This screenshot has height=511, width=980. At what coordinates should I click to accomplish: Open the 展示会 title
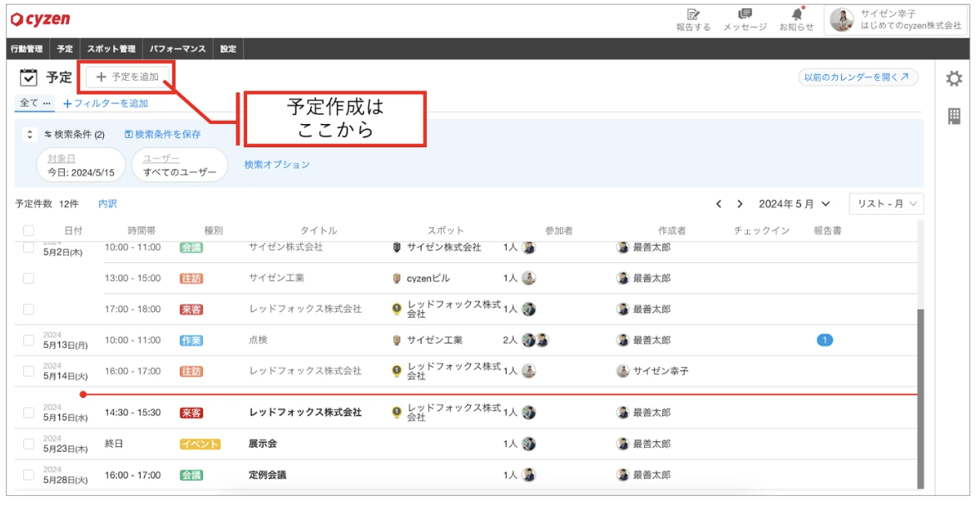coord(263,444)
